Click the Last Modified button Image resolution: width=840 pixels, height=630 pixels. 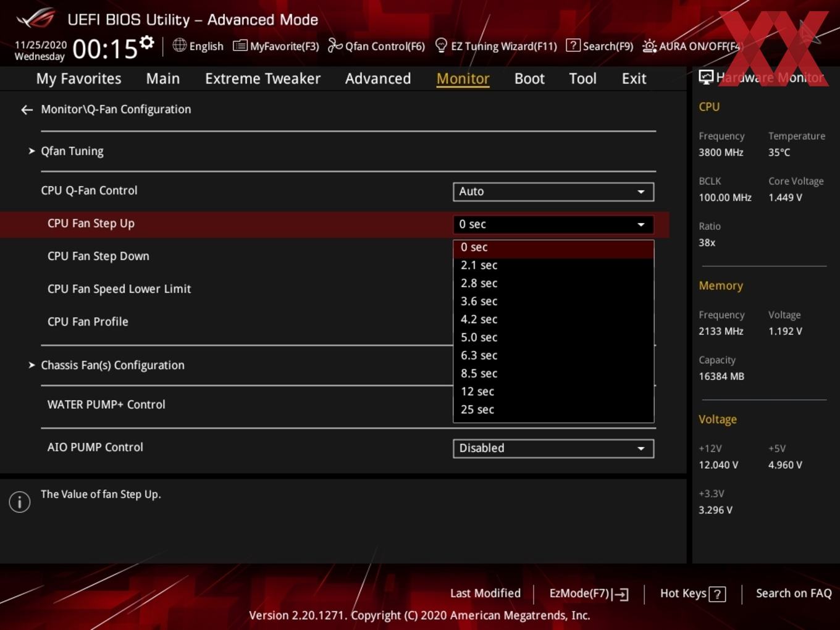pyautogui.click(x=485, y=594)
